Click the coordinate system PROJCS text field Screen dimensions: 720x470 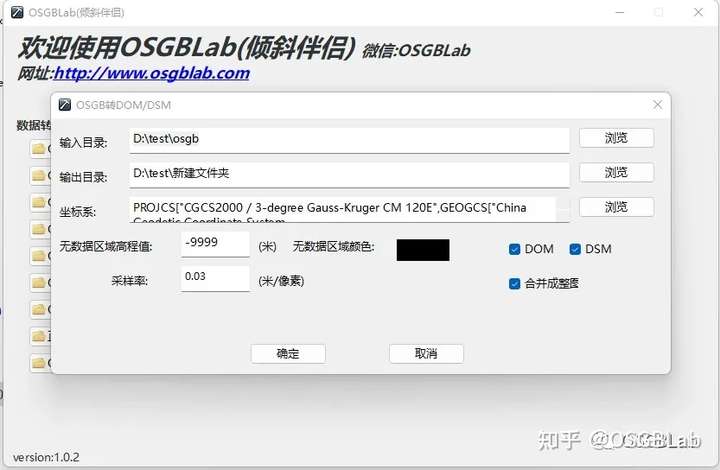[x=349, y=210]
